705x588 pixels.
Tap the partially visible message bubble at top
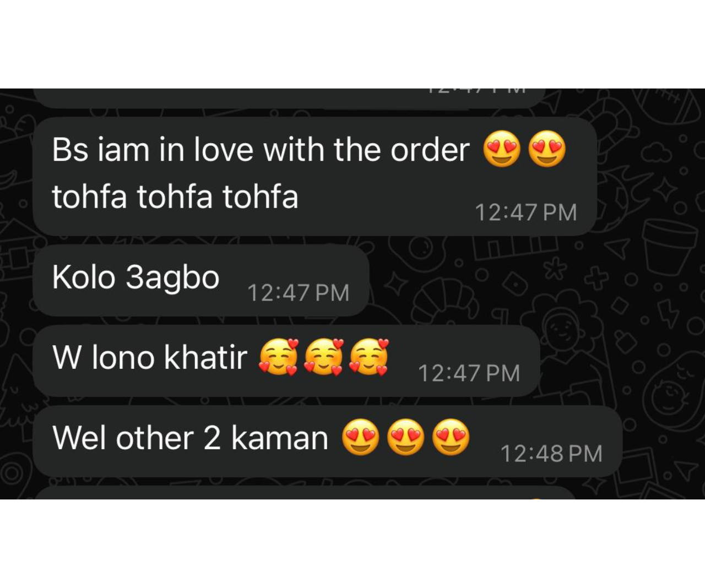pos(289,98)
